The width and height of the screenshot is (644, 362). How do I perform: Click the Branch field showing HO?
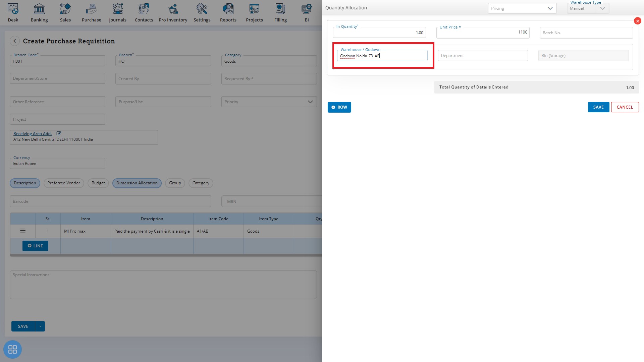pos(163,61)
